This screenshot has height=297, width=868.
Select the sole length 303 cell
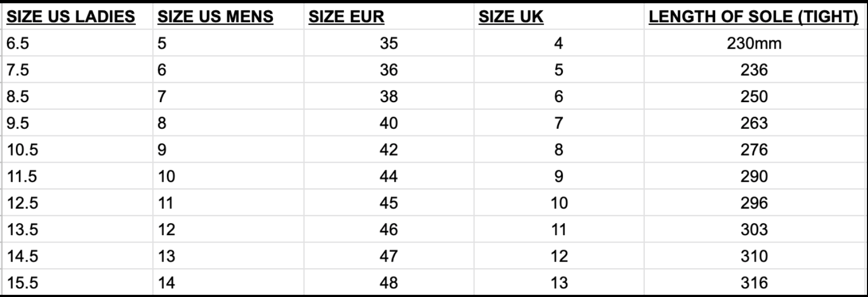(754, 229)
